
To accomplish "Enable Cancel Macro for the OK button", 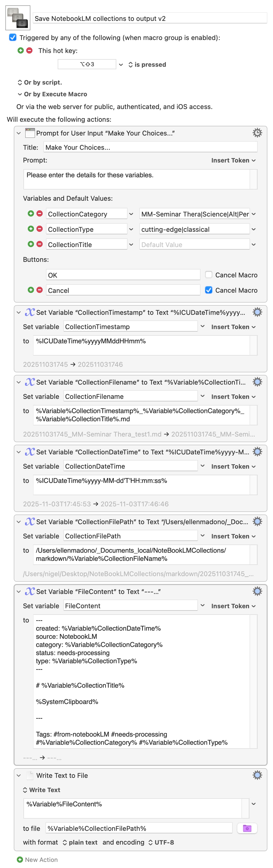I will (x=208, y=275).
